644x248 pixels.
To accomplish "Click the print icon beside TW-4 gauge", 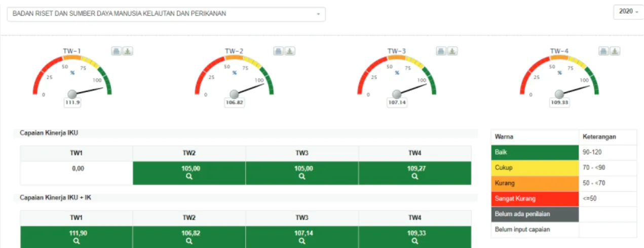I will (604, 51).
